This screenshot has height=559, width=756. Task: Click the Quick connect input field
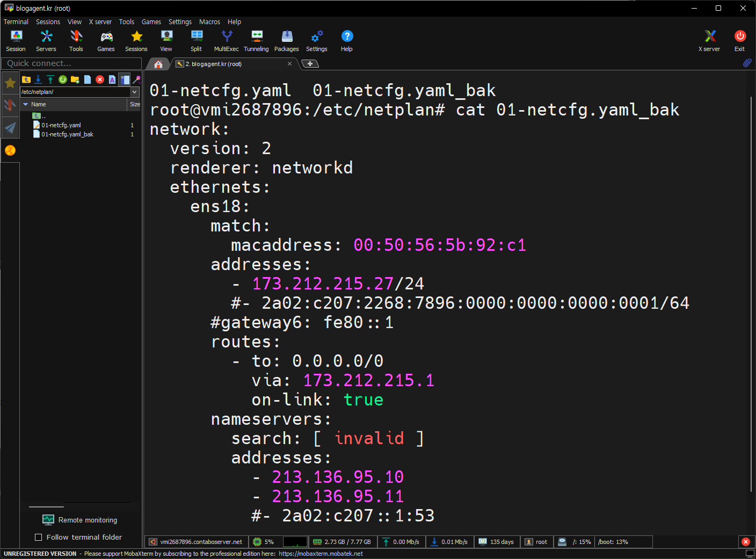point(71,63)
